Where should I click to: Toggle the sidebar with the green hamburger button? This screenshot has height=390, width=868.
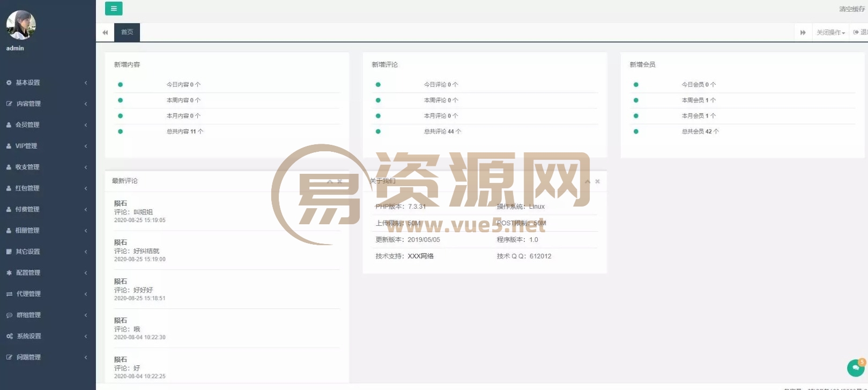point(113,9)
